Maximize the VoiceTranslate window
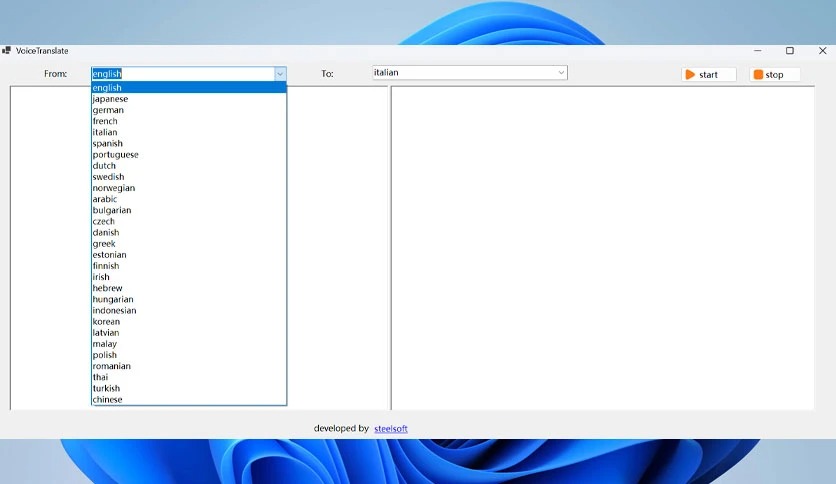The width and height of the screenshot is (836, 484). point(790,51)
